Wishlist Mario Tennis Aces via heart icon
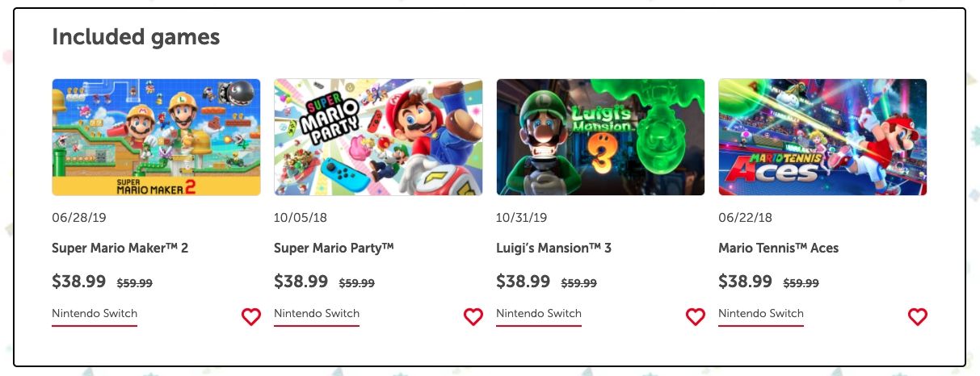 tap(918, 317)
